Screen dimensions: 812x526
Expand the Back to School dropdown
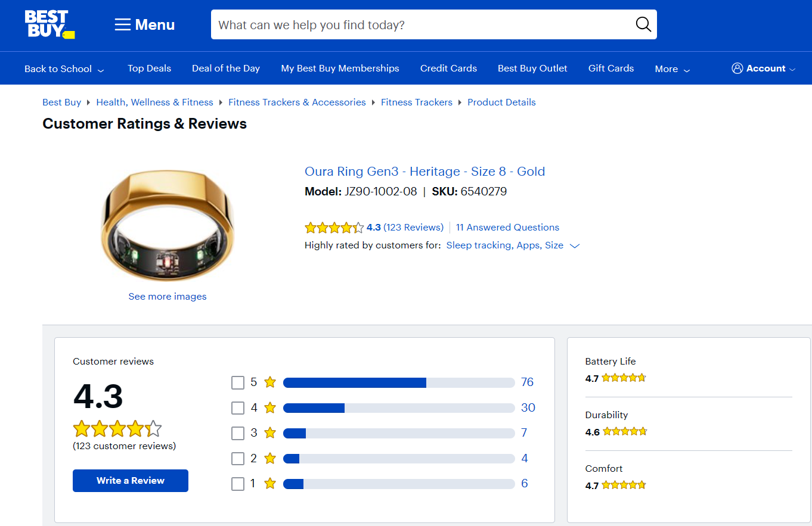pyautogui.click(x=64, y=69)
